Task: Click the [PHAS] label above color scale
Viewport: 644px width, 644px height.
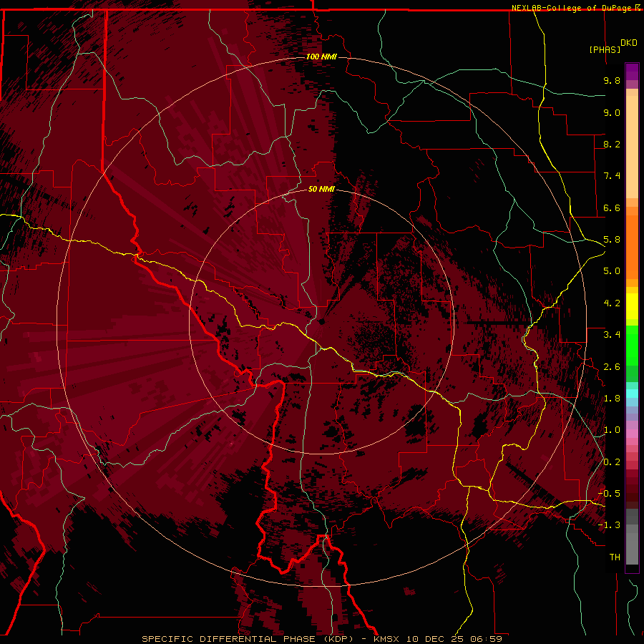Action: click(x=605, y=49)
